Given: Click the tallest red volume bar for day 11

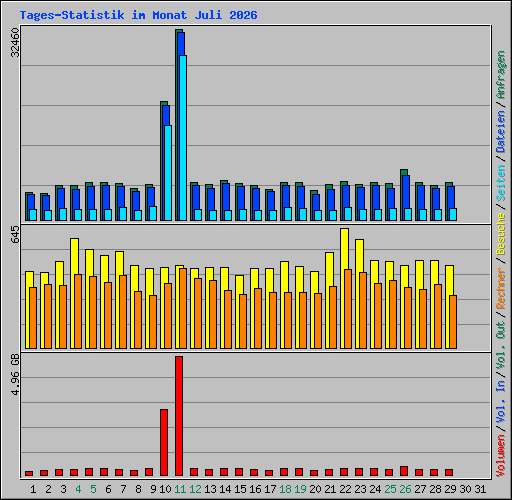Looking at the screenshot, I should point(179,416).
